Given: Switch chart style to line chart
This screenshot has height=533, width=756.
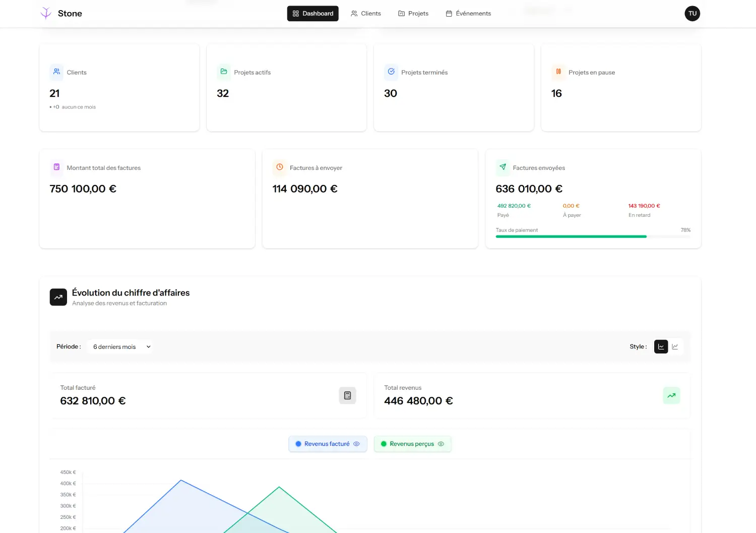Looking at the screenshot, I should (x=675, y=346).
